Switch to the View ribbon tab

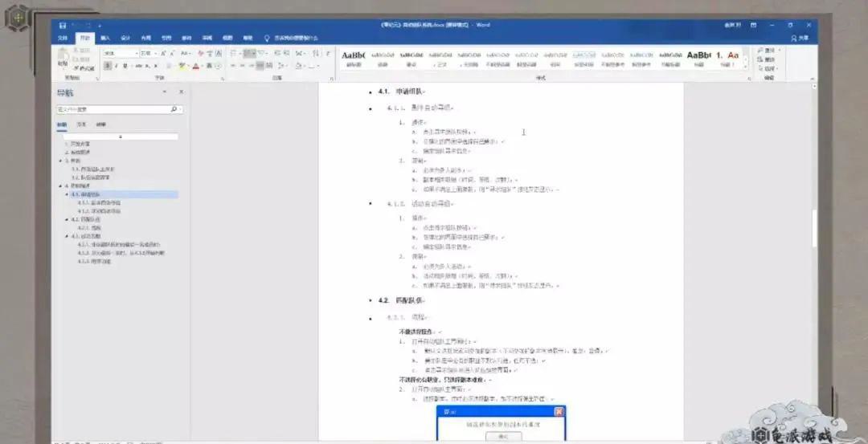[x=227, y=39]
